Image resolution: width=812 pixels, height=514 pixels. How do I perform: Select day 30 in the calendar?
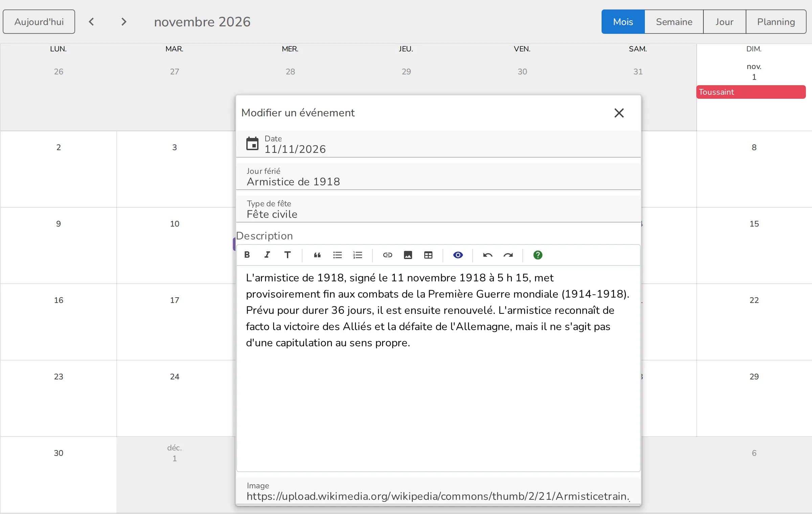[x=59, y=453]
